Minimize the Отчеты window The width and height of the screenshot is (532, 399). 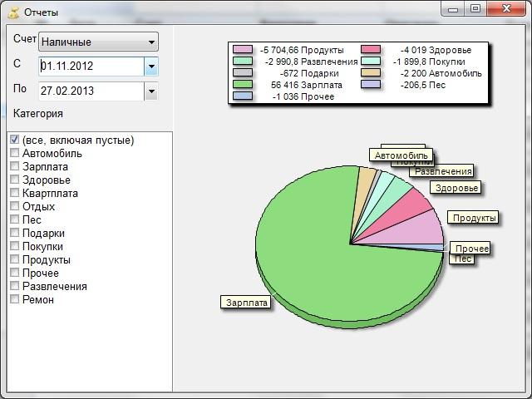[x=452, y=9]
